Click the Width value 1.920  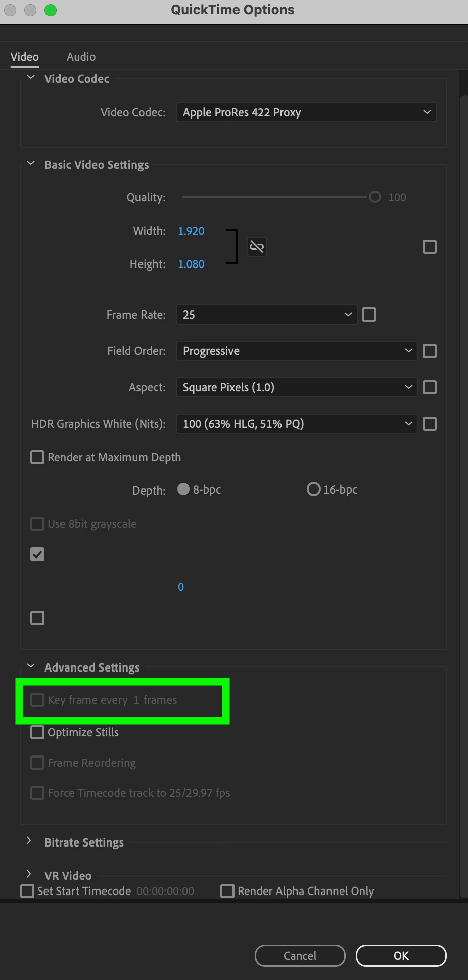(x=191, y=231)
